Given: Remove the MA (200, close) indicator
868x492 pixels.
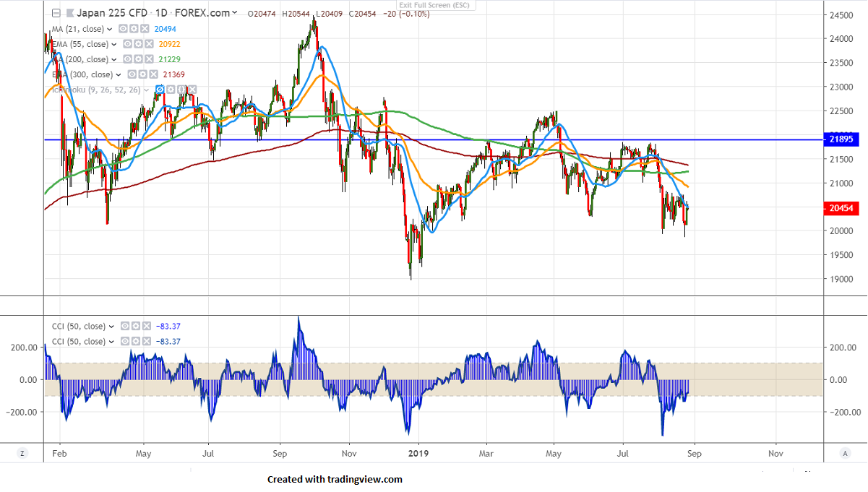Looking at the screenshot, I should point(149,59).
